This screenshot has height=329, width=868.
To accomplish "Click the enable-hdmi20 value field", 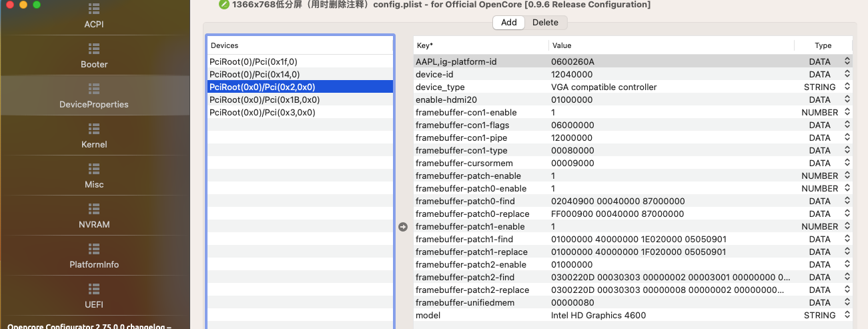I will tap(667, 99).
